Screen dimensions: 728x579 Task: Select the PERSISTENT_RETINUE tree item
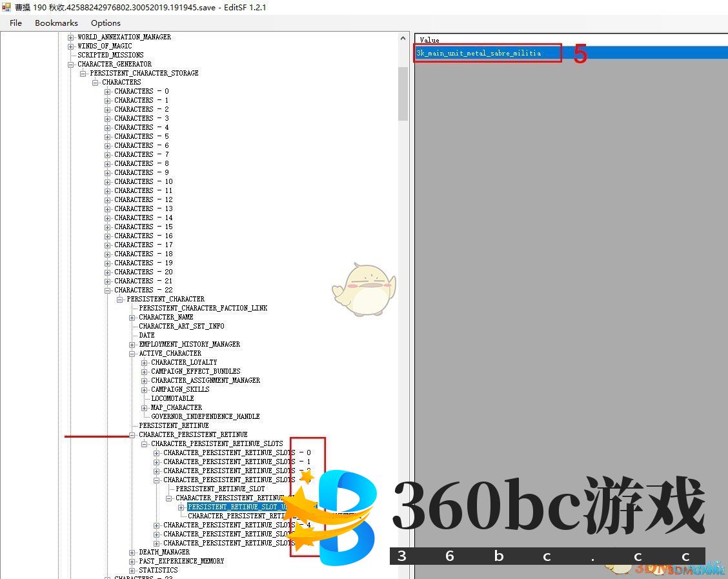click(x=174, y=425)
